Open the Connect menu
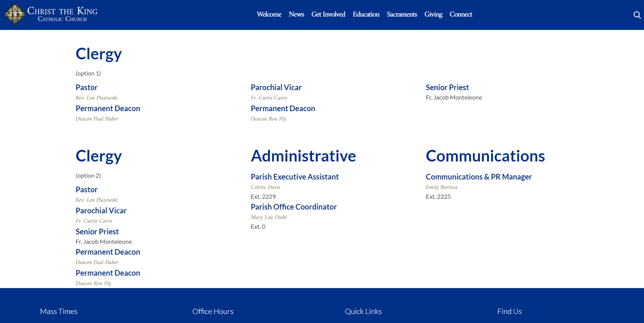 tap(461, 14)
